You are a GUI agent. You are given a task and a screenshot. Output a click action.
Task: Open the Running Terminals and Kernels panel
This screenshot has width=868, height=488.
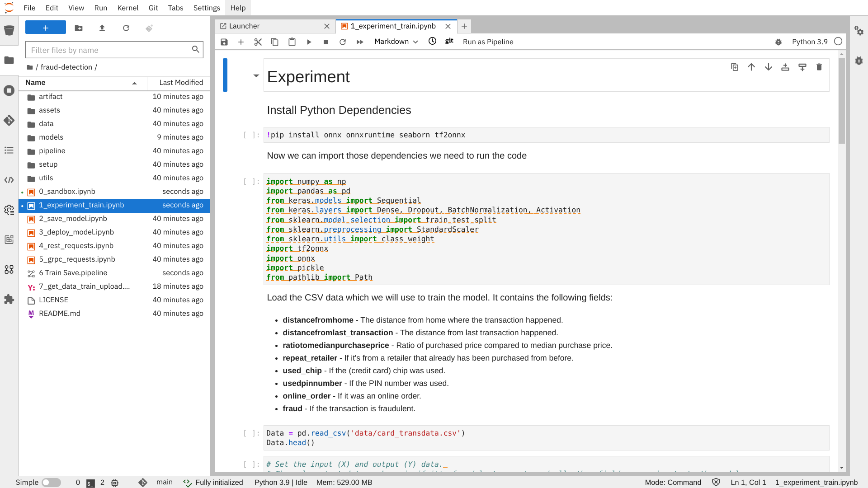pyautogui.click(x=9, y=90)
